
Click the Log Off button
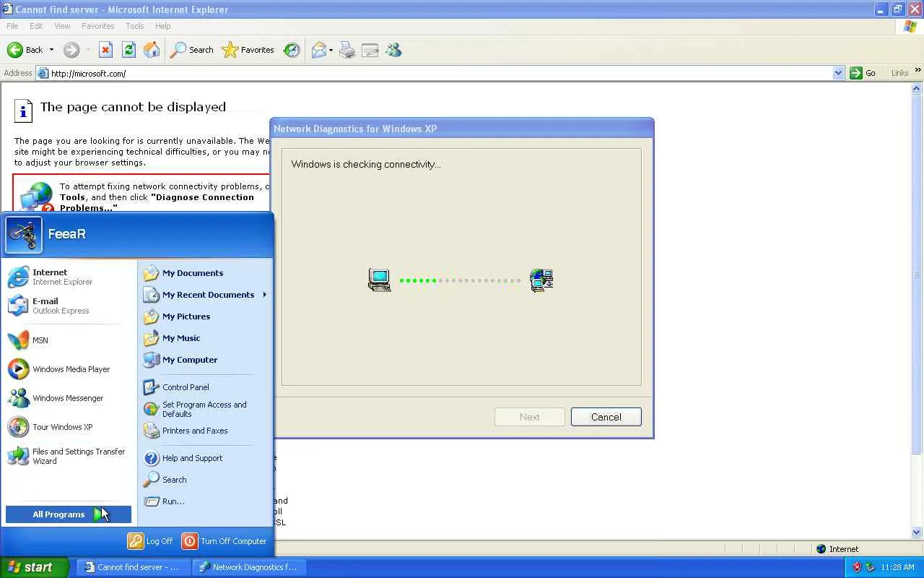click(151, 541)
